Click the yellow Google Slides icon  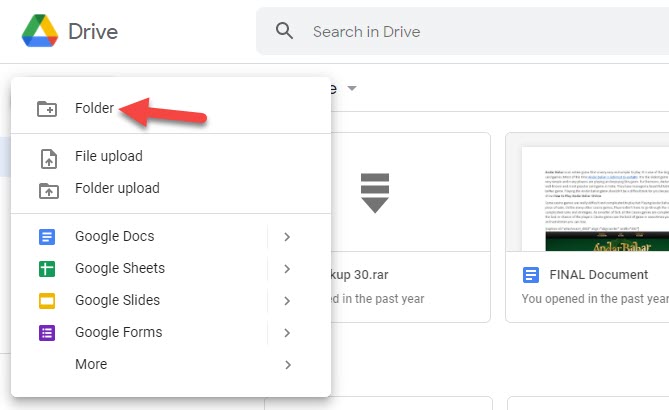[47, 301]
